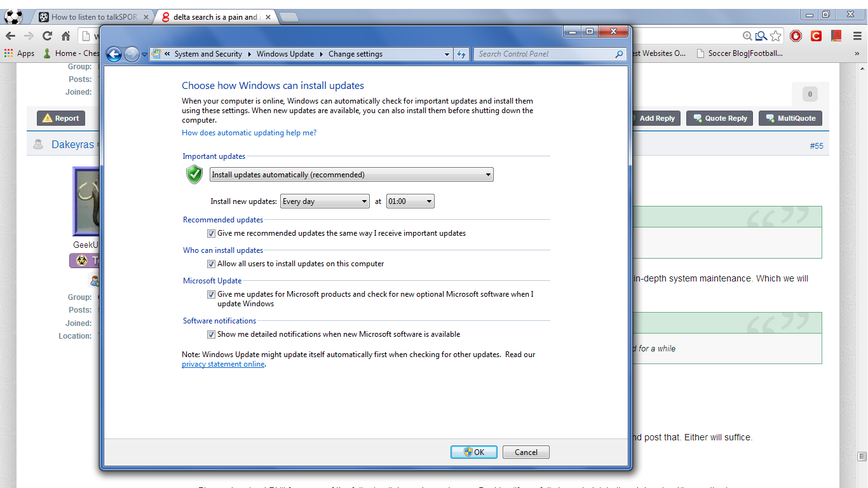Image resolution: width=868 pixels, height=488 pixels.
Task: Open the recent pages dropdown arrow
Action: click(144, 55)
